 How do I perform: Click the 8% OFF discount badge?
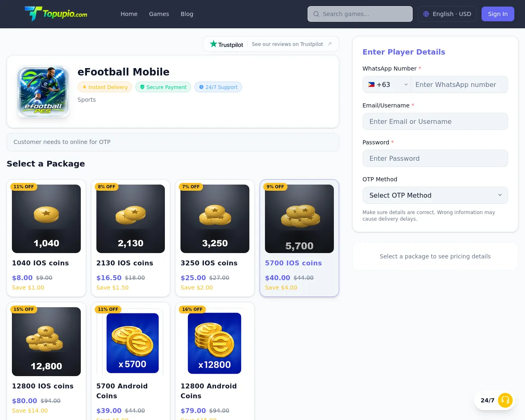click(107, 187)
